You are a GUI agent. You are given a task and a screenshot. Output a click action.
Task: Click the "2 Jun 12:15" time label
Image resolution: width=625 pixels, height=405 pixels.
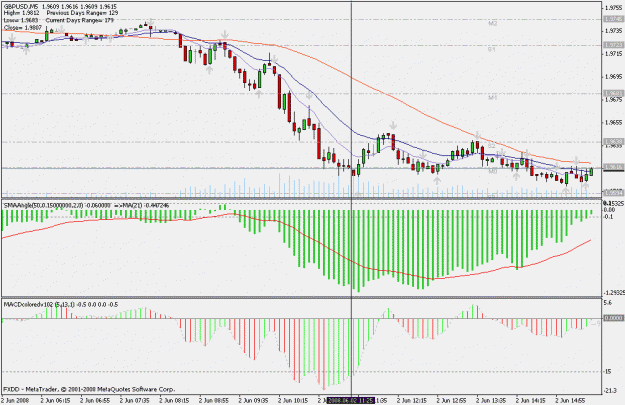pyautogui.click(x=412, y=401)
